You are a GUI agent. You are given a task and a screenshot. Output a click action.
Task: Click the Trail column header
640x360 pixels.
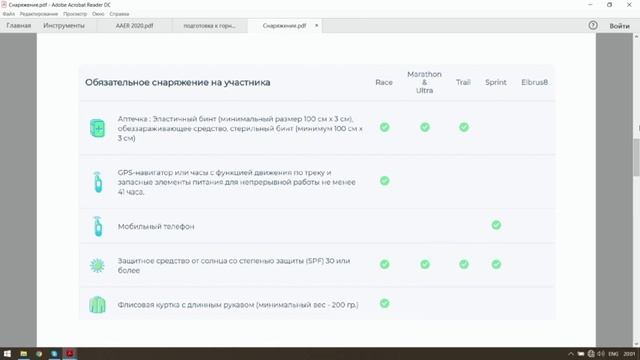click(x=463, y=82)
